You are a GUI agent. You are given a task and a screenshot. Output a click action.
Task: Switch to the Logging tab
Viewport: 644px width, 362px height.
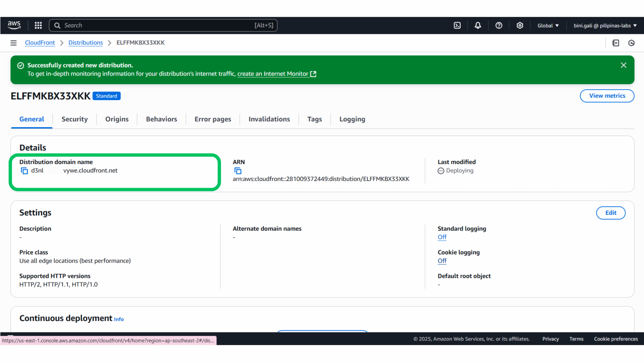tap(352, 119)
